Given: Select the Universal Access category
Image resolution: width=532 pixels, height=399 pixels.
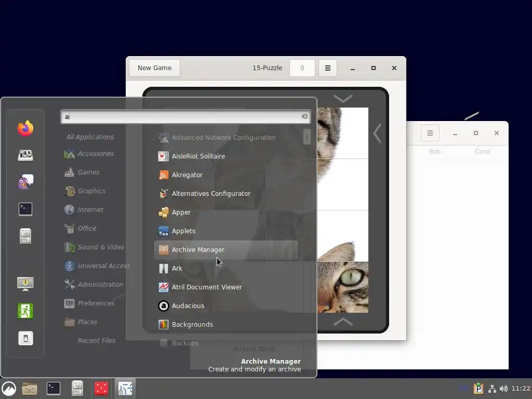Looking at the screenshot, I should coord(97,265).
